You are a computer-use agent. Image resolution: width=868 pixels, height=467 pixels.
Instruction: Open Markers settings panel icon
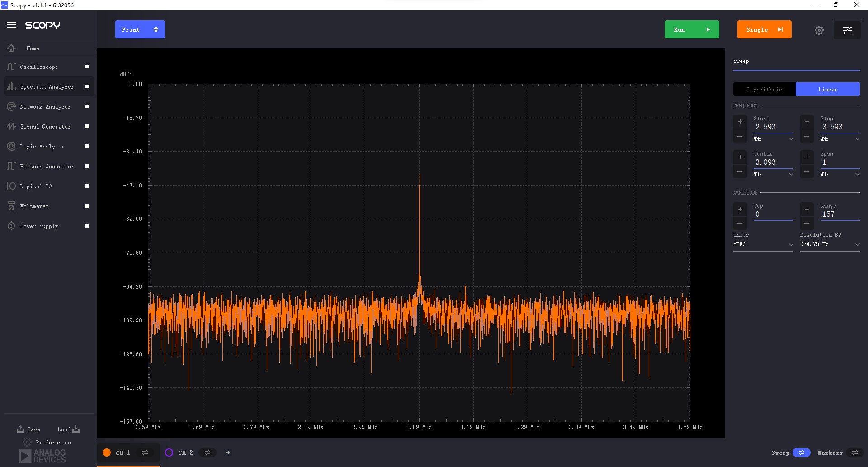(854, 453)
